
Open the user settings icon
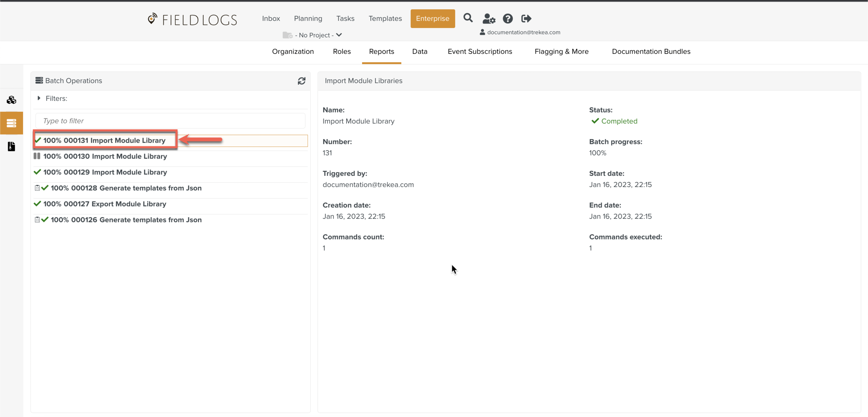tap(489, 19)
